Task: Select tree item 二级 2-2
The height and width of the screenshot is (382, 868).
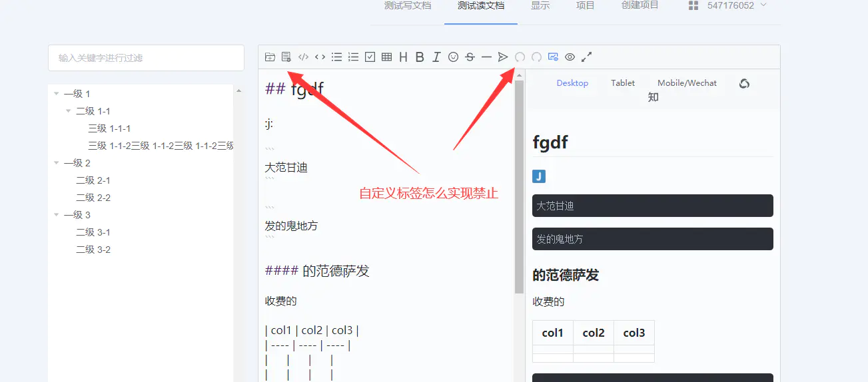Action: 93,198
